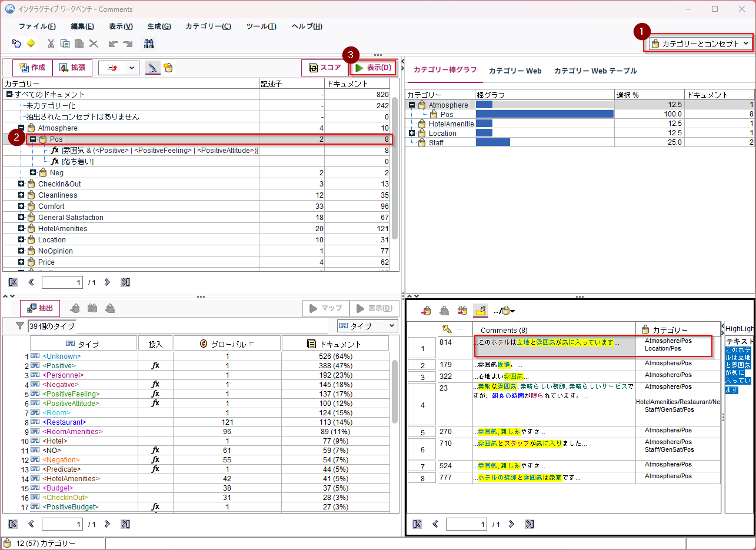
Task: Click grey bucket icon in data pane toolbar
Action: pos(445,311)
